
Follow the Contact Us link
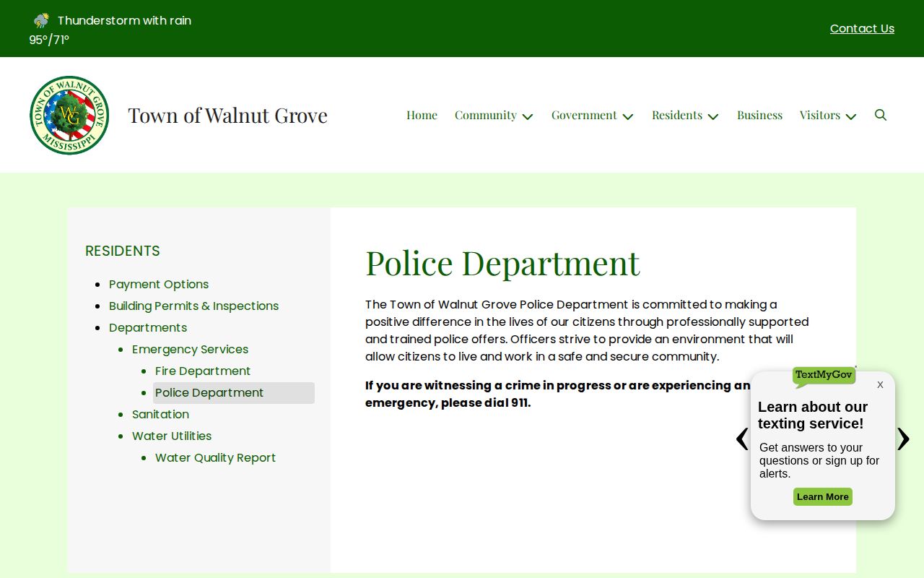click(x=862, y=28)
